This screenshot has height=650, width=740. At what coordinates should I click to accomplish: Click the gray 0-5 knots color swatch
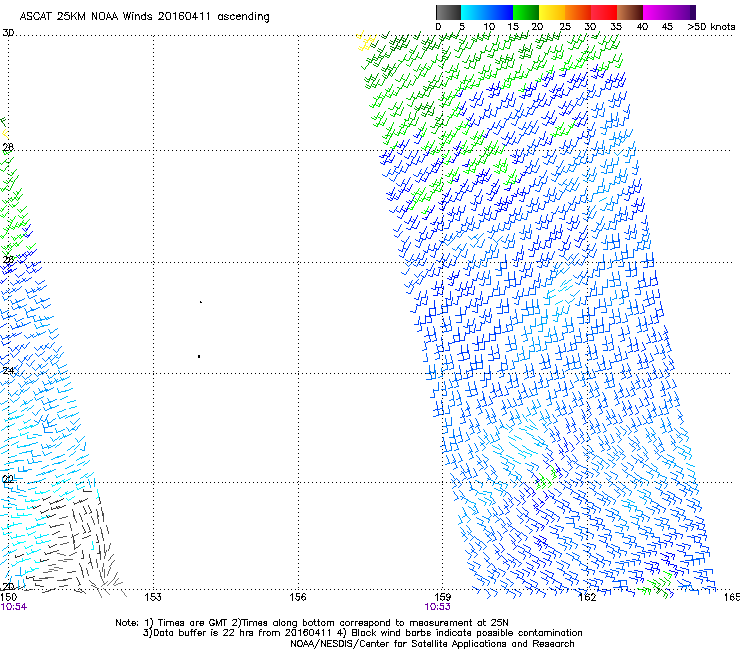pyautogui.click(x=448, y=12)
